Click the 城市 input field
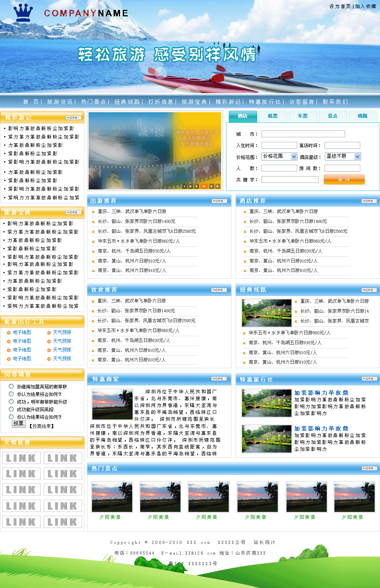 303,134
